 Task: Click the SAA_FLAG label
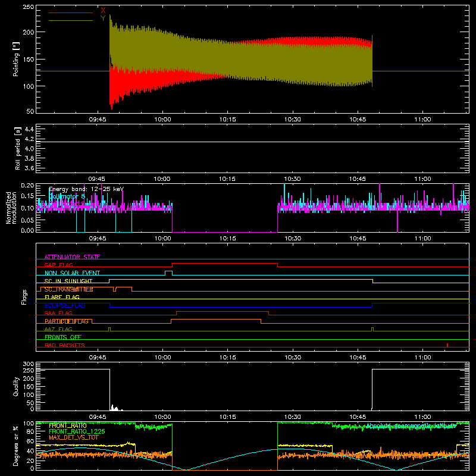[58, 313]
